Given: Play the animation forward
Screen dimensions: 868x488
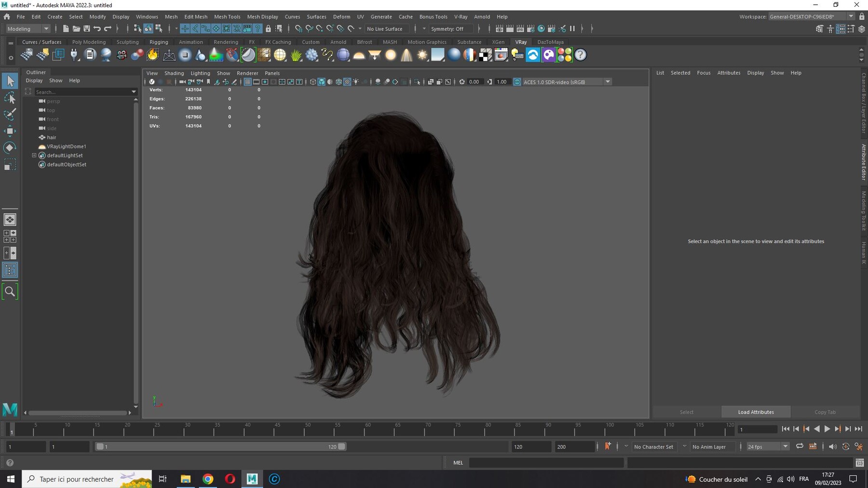Looking at the screenshot, I should click(x=827, y=429).
